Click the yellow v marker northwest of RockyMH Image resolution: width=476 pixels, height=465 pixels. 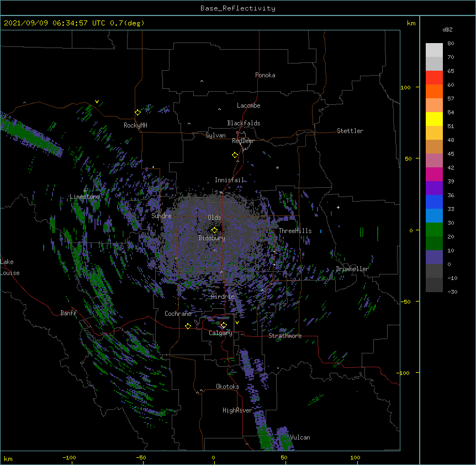97,102
